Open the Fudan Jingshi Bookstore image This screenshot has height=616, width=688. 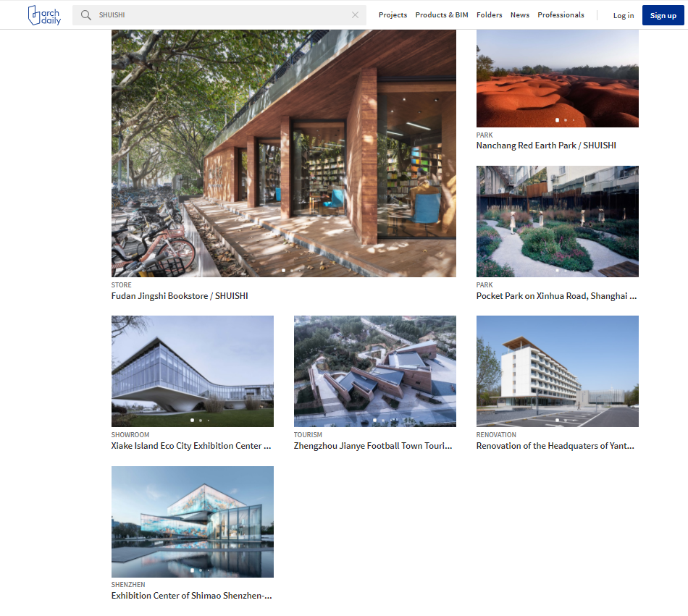283,153
